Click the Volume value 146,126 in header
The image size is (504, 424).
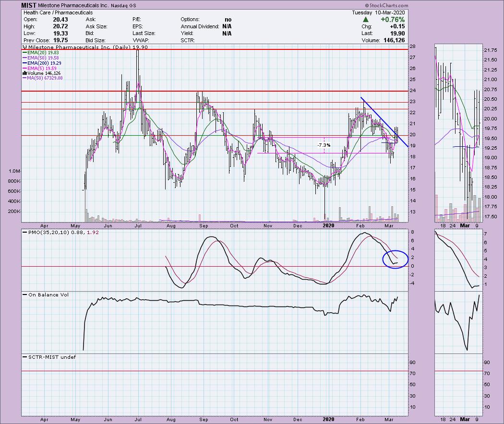point(394,40)
